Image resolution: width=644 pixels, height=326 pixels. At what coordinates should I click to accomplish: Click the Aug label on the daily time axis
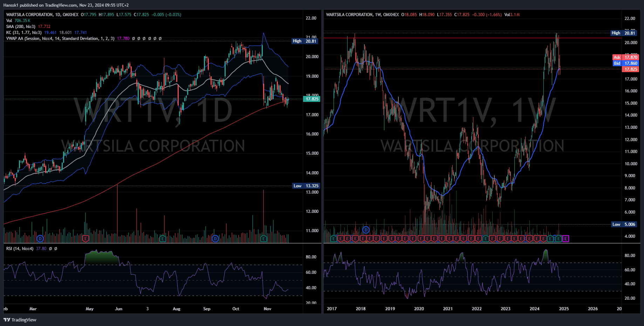[177, 309]
